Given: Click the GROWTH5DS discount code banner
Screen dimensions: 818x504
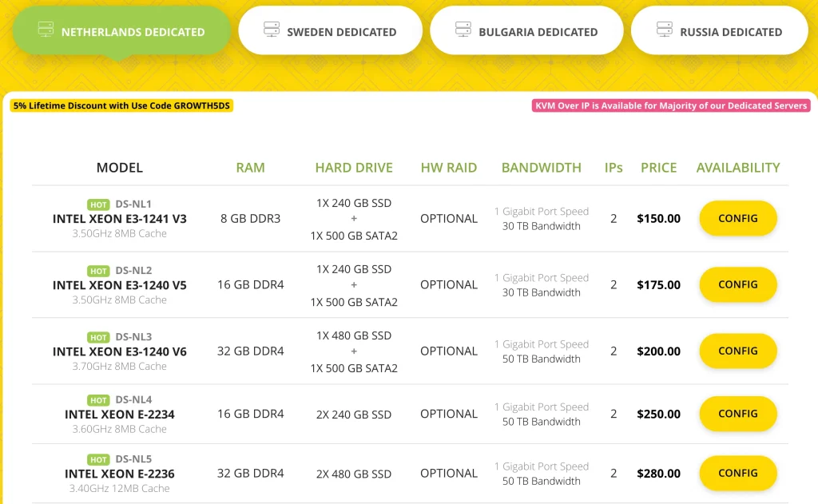Looking at the screenshot, I should point(120,105).
